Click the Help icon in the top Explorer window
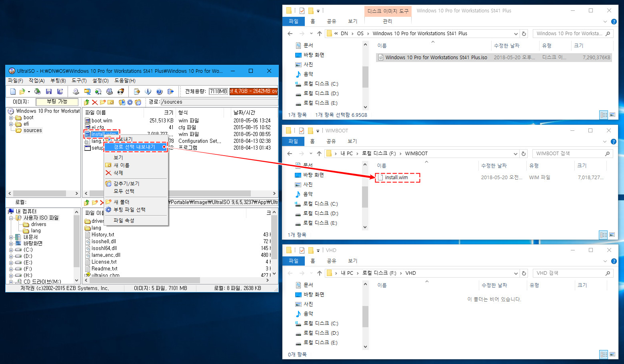 point(614,22)
